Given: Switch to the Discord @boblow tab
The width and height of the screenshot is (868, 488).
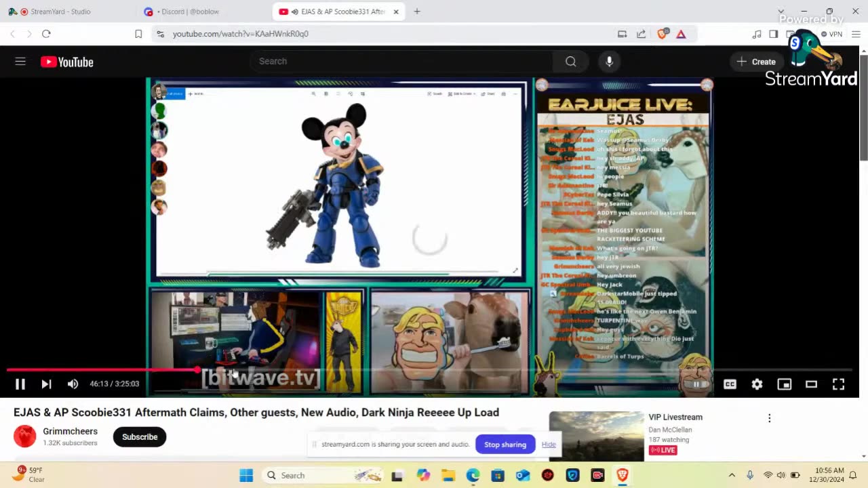Looking at the screenshot, I should pos(197,12).
